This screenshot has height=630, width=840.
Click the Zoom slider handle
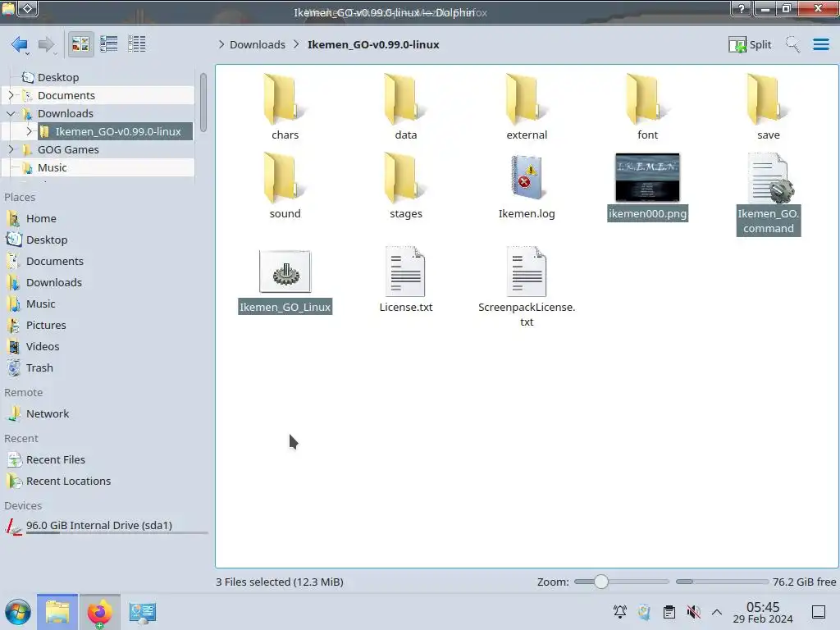pyautogui.click(x=601, y=582)
